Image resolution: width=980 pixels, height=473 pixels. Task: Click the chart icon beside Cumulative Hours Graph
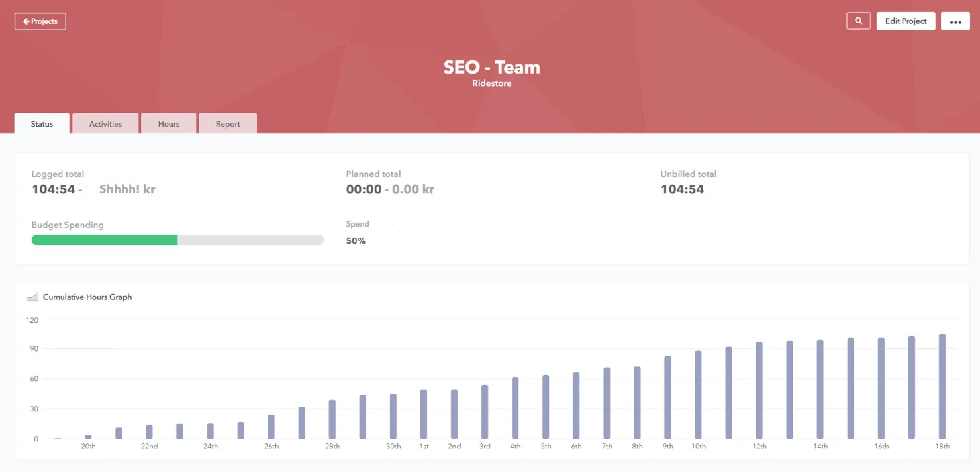(x=32, y=297)
